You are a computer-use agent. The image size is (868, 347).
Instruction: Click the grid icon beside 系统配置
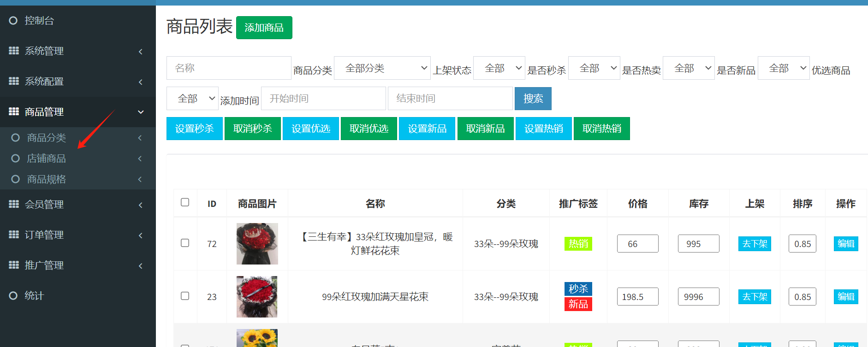point(14,81)
